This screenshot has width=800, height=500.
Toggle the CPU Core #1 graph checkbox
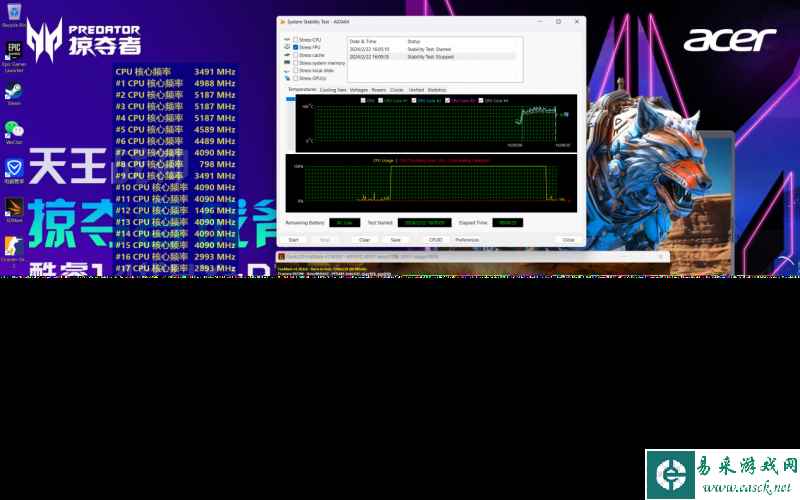click(381, 101)
